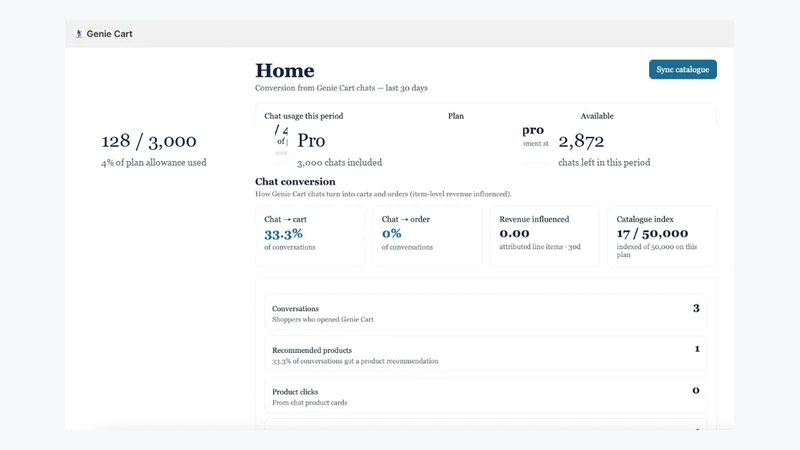Click the Plan column label

pos(456,116)
